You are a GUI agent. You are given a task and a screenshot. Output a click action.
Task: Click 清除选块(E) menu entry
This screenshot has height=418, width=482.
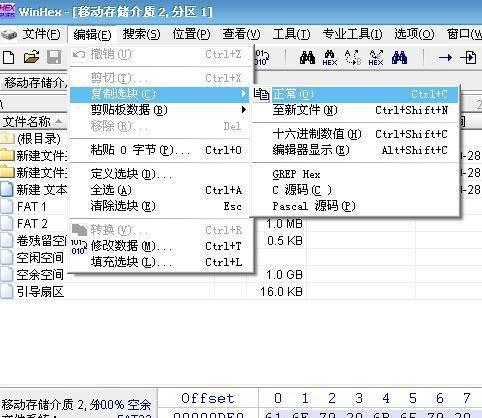pyautogui.click(x=160, y=206)
